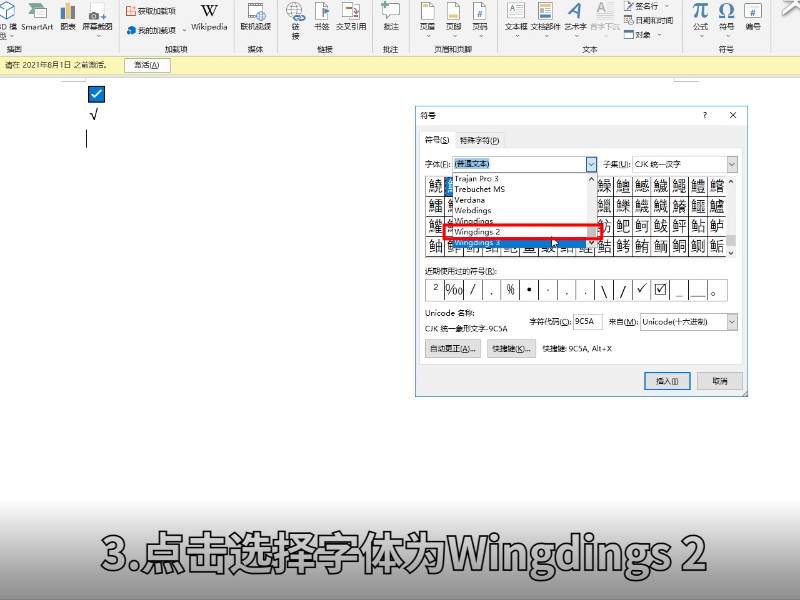
Task: Insert a cross-reference (交叉引用)
Action: (351, 17)
